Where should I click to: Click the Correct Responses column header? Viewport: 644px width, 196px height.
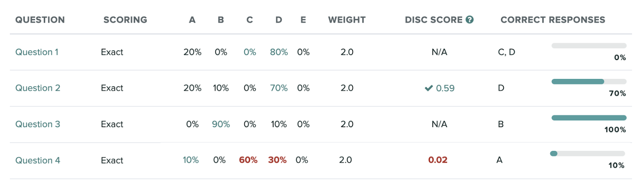(x=553, y=20)
